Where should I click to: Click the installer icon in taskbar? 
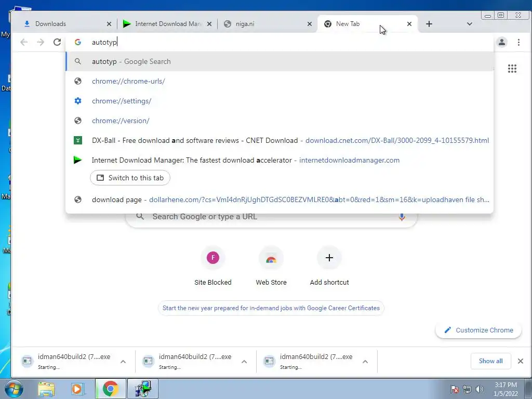(x=142, y=389)
